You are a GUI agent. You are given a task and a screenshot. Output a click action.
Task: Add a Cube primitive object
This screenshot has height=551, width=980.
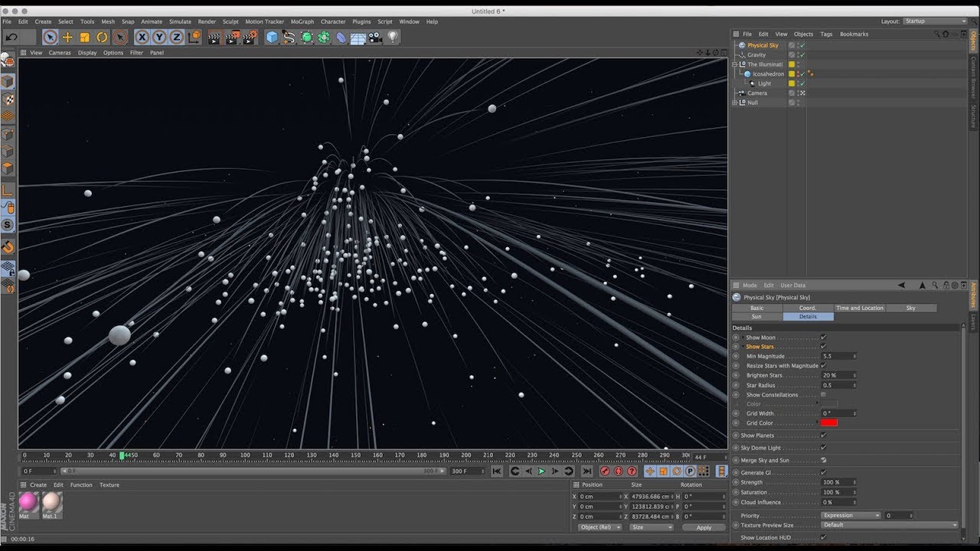(272, 37)
